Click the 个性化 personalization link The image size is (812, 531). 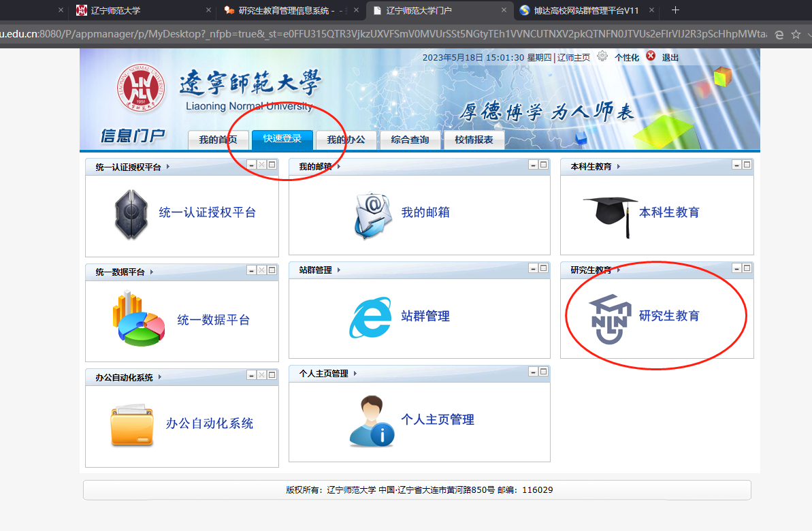point(627,57)
